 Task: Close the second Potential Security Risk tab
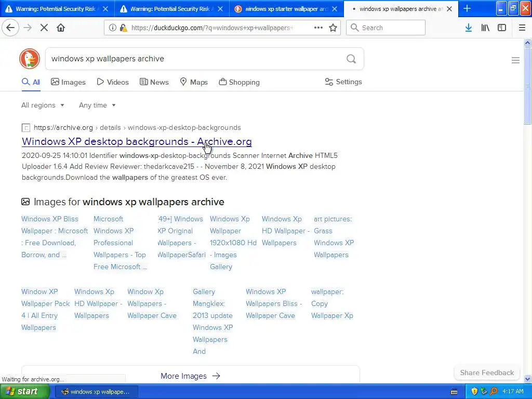click(x=220, y=9)
